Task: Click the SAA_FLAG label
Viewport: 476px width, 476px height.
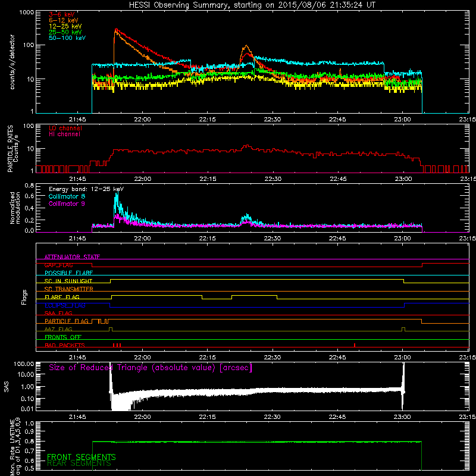Action: point(58,313)
